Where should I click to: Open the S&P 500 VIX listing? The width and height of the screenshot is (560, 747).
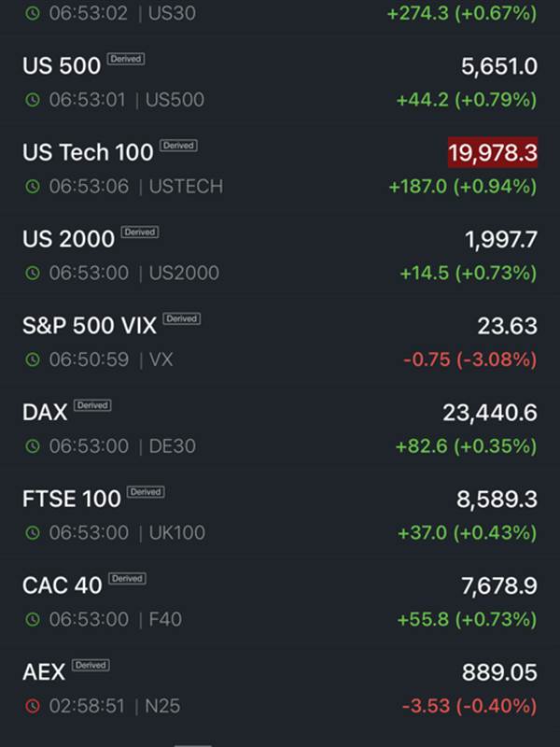pyautogui.click(x=280, y=342)
